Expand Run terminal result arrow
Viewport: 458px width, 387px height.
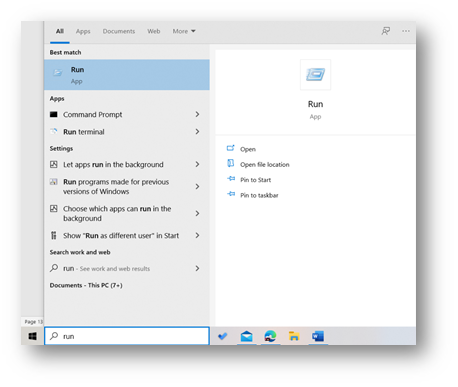(197, 132)
